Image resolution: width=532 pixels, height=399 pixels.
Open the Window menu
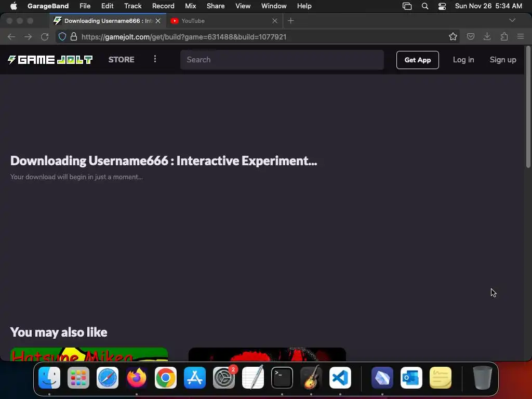click(x=274, y=6)
